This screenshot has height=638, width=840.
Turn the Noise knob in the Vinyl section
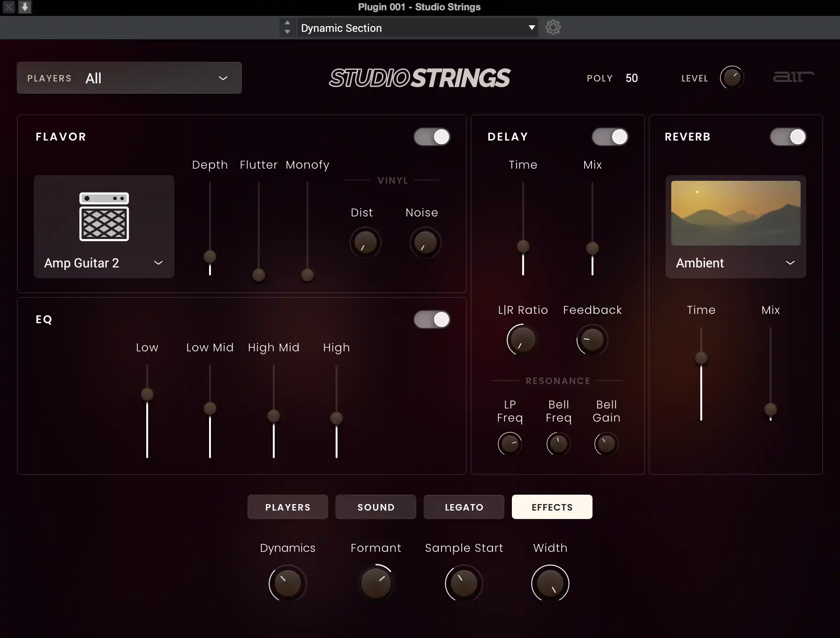coord(425,243)
